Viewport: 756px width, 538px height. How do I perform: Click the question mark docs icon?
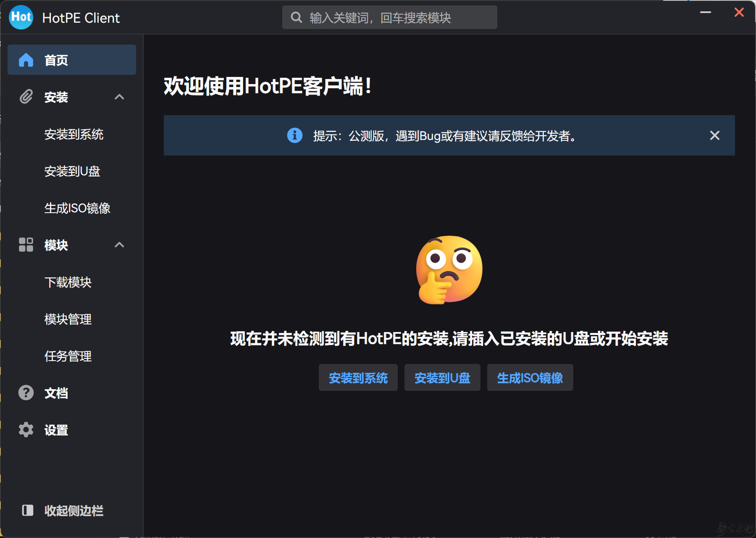[26, 393]
